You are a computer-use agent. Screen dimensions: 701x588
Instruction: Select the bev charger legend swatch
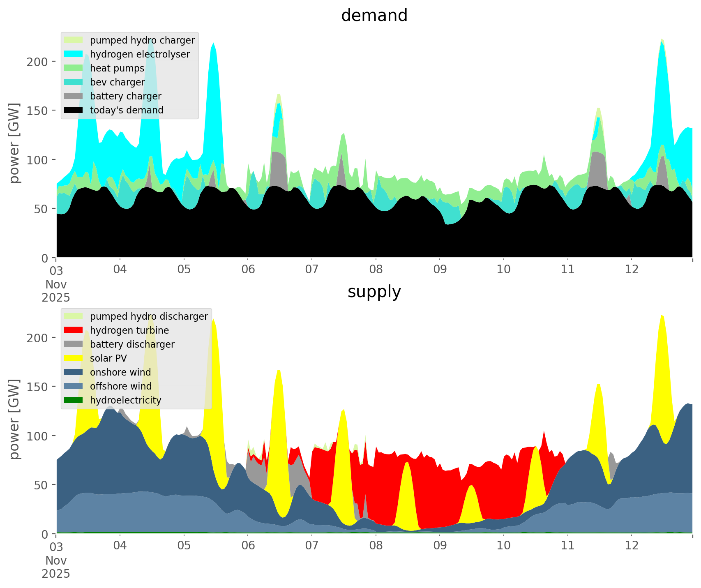[74, 82]
